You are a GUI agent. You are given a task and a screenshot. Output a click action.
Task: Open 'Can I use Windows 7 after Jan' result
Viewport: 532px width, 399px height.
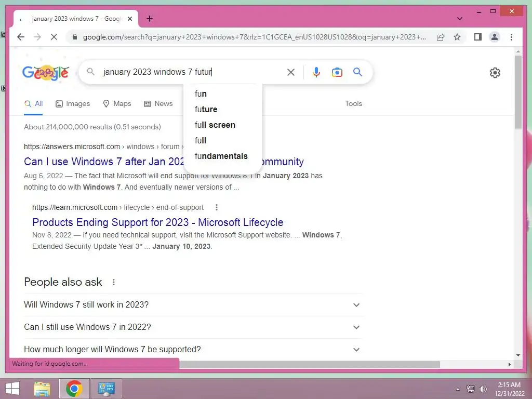[104, 162]
